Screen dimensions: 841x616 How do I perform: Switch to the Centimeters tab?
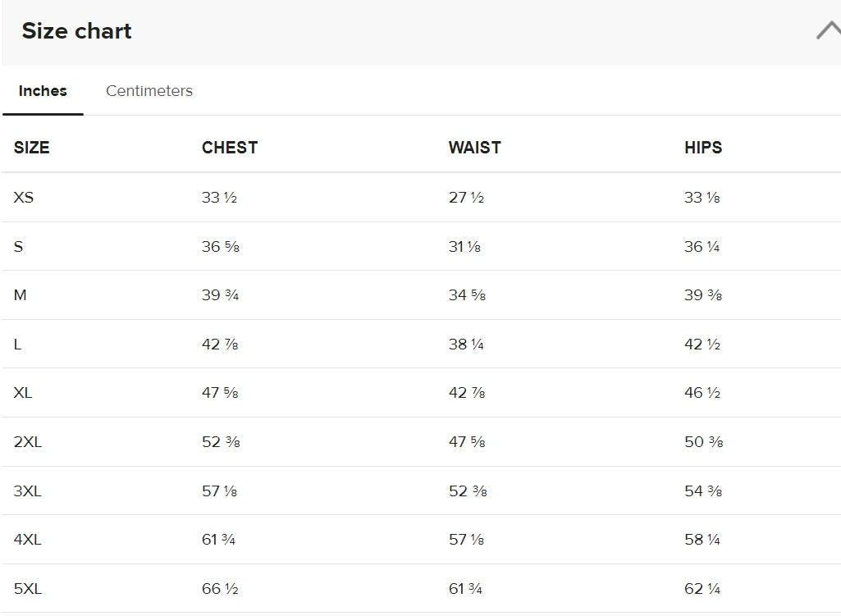coord(149,90)
